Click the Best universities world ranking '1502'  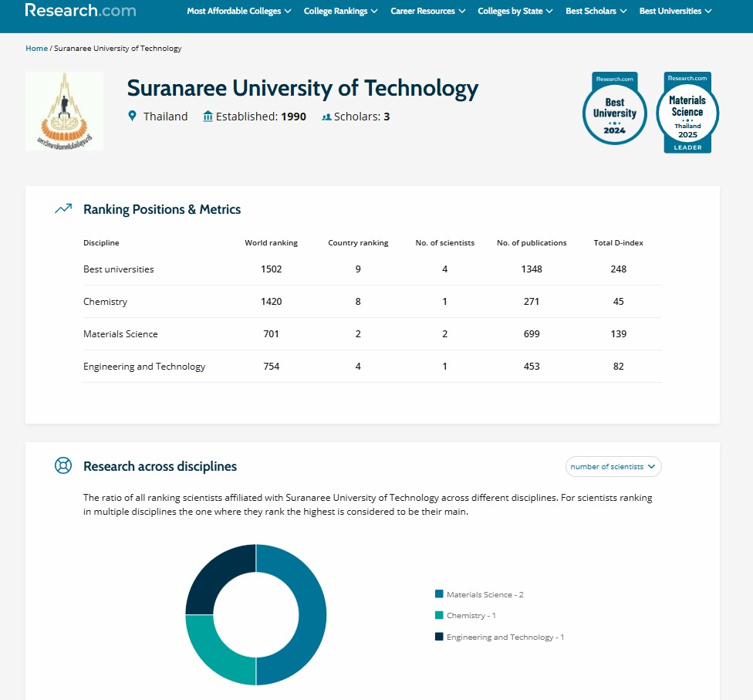[272, 269]
